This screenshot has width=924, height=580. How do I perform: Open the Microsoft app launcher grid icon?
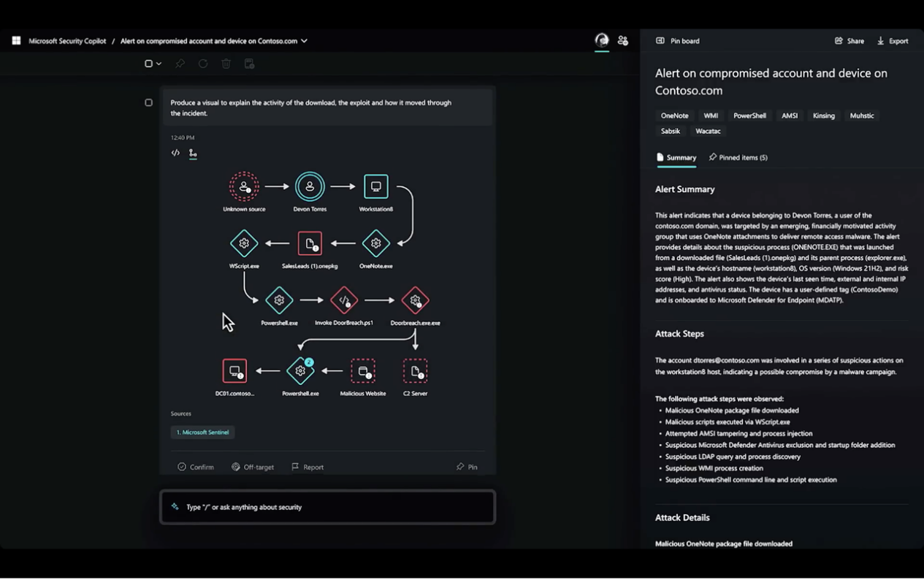16,41
